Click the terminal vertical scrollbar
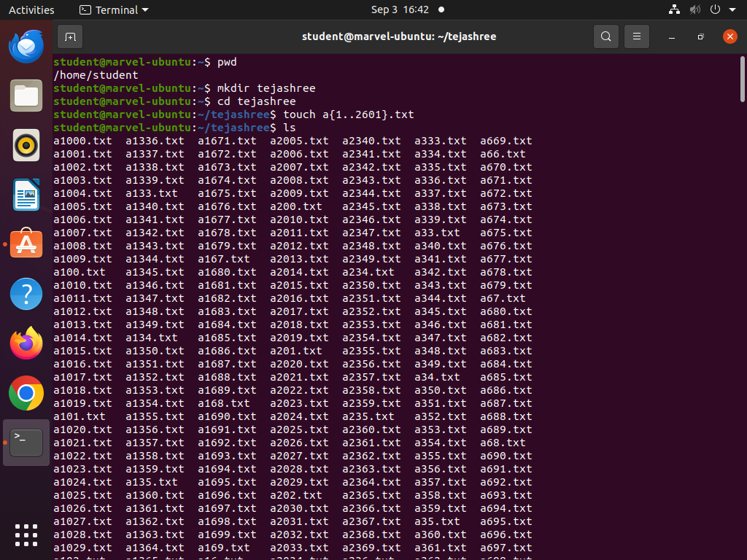Screen dimensions: 747x560 tap(742, 79)
